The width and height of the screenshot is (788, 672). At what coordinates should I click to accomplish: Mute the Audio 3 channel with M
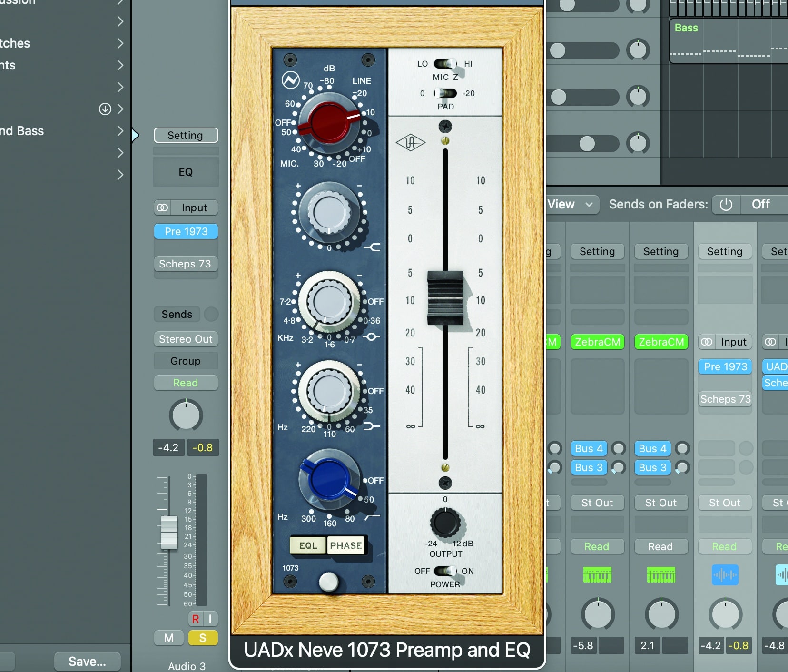coord(169,638)
